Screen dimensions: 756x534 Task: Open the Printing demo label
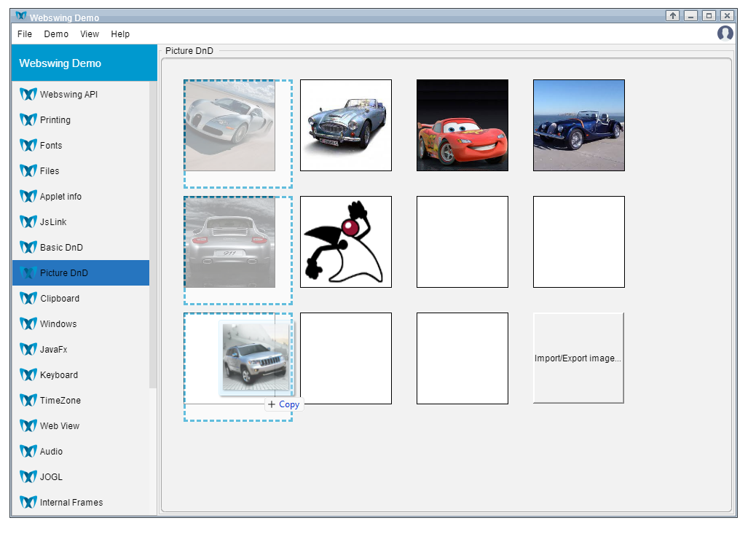(55, 120)
